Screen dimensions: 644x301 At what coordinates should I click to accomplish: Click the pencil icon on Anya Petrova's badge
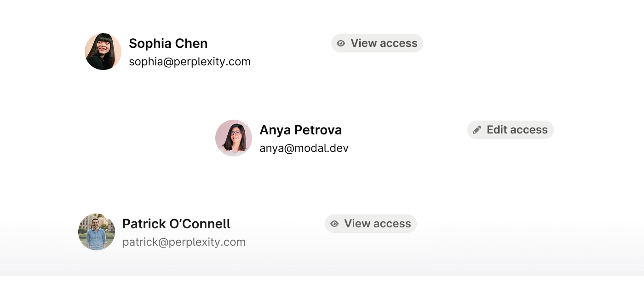(477, 130)
